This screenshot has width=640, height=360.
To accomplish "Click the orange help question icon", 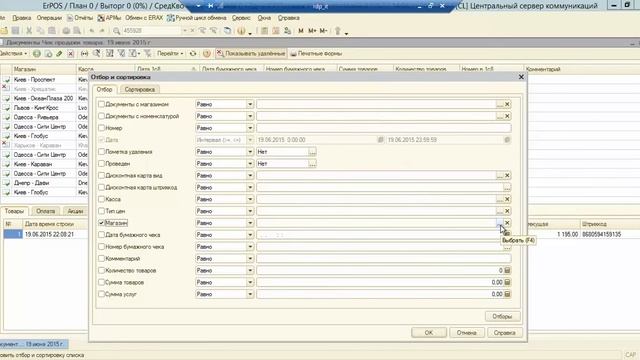I will [x=207, y=53].
